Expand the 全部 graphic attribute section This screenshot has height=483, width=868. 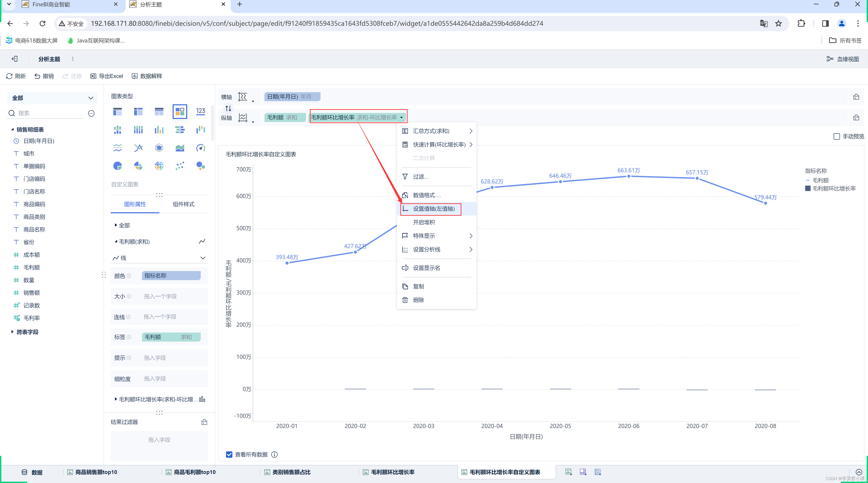(116, 225)
